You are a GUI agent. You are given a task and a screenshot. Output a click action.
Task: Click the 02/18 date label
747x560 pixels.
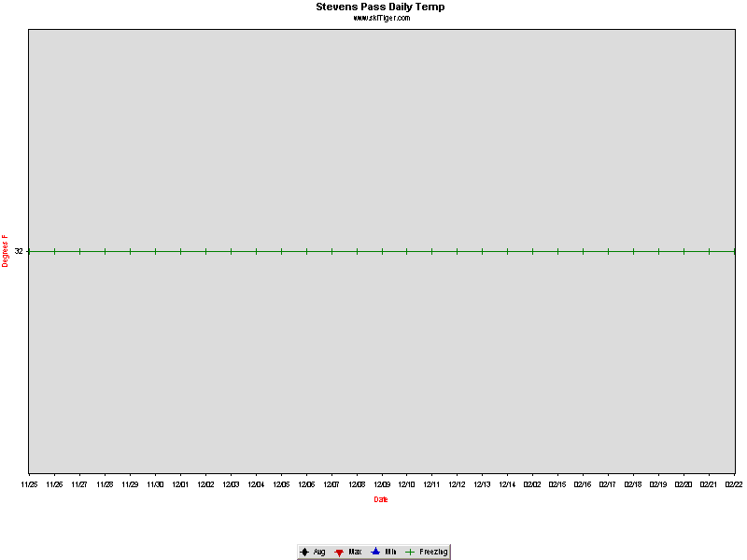pyautogui.click(x=633, y=484)
